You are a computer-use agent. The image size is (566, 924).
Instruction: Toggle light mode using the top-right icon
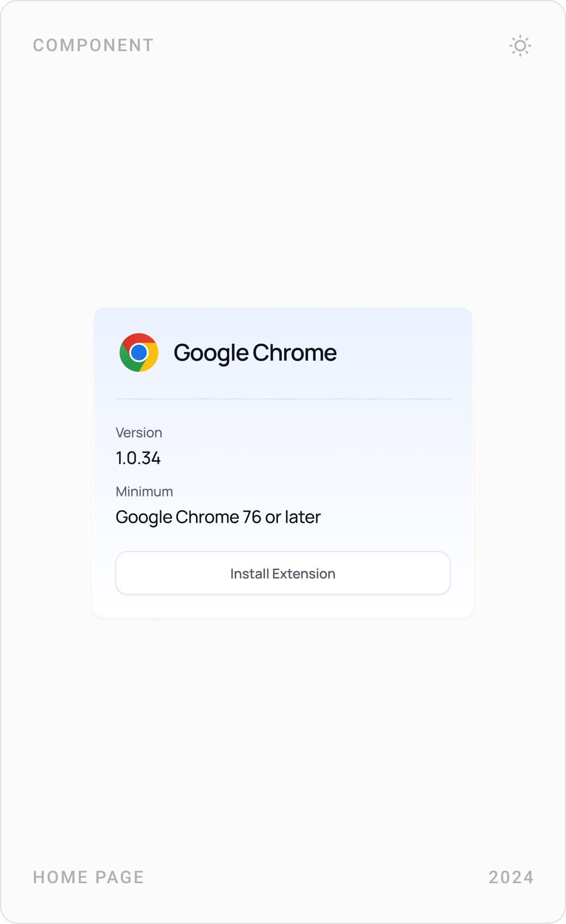tap(521, 46)
